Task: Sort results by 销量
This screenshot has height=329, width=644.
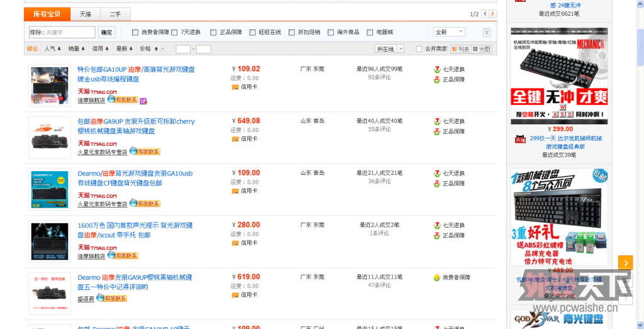Action: pyautogui.click(x=76, y=49)
